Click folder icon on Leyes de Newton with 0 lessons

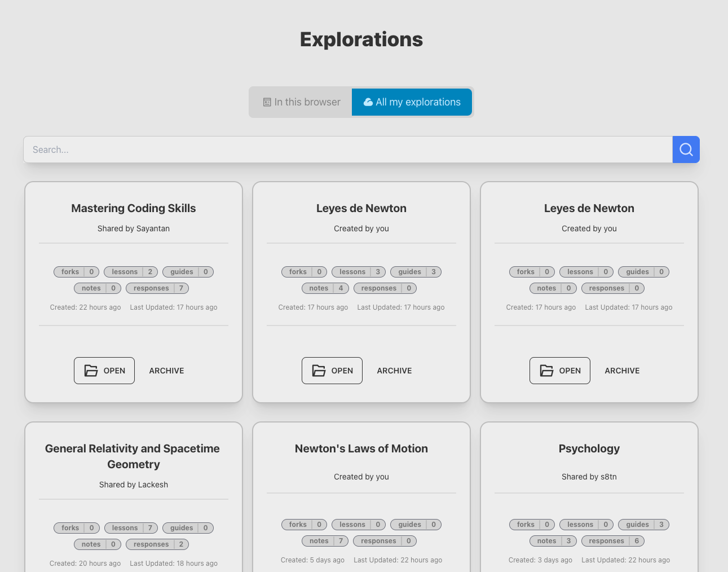(x=547, y=371)
